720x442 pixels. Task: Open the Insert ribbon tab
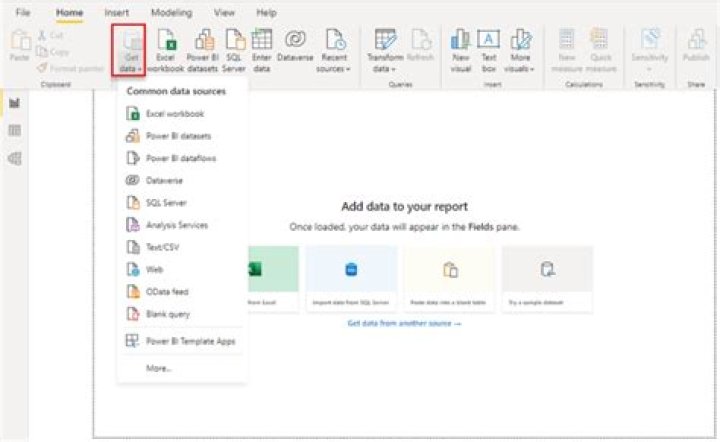point(116,13)
